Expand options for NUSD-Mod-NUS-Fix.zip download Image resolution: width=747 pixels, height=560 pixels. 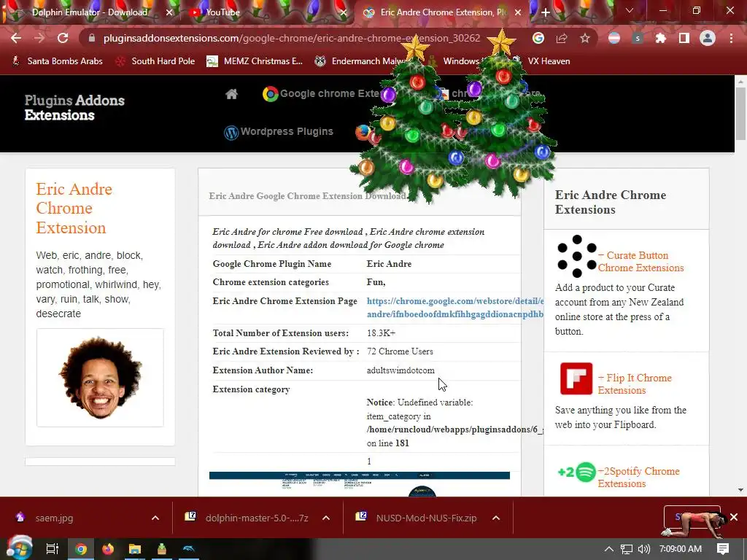coord(496,518)
